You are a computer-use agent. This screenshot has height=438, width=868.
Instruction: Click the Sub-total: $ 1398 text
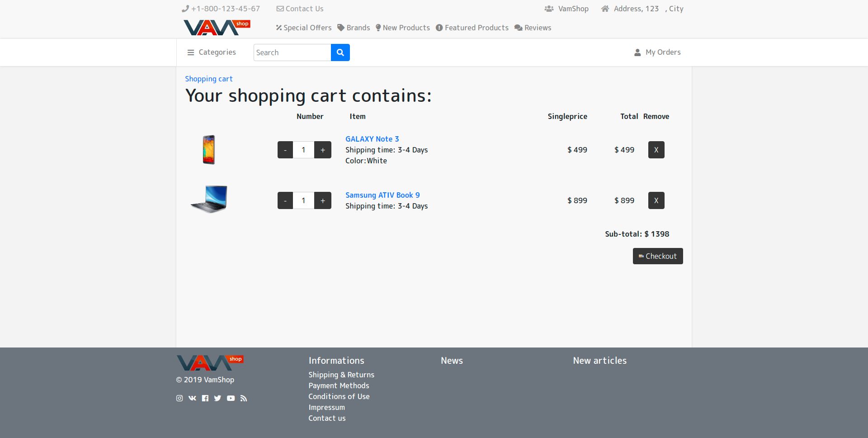point(637,234)
